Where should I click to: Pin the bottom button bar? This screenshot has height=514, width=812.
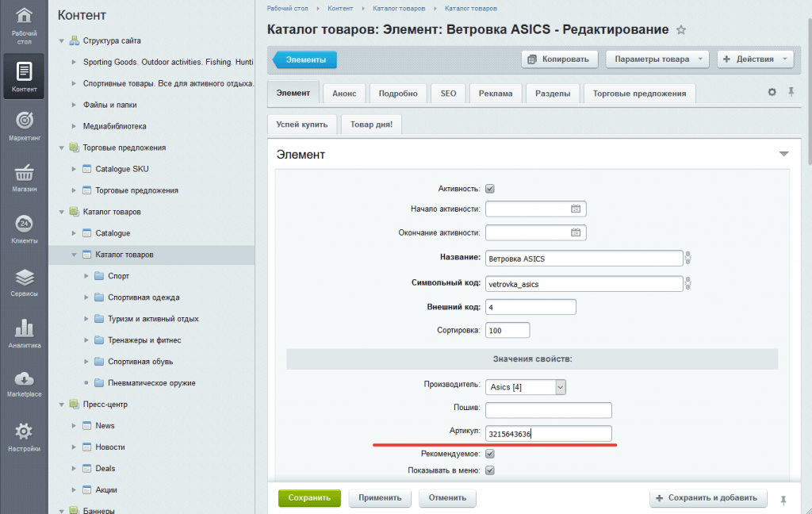click(783, 500)
